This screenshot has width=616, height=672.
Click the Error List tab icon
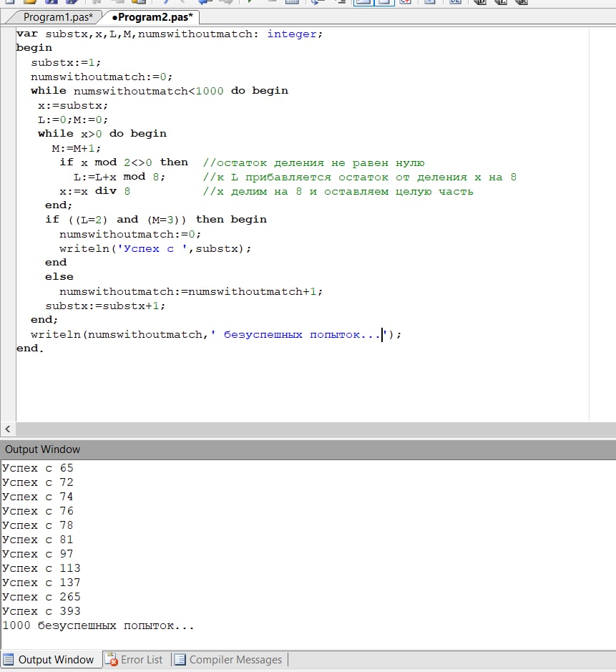[x=112, y=659]
